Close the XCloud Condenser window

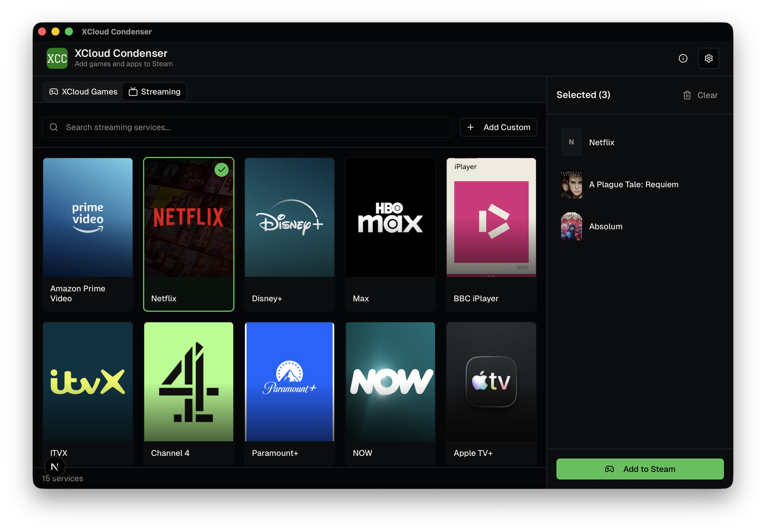click(42, 32)
